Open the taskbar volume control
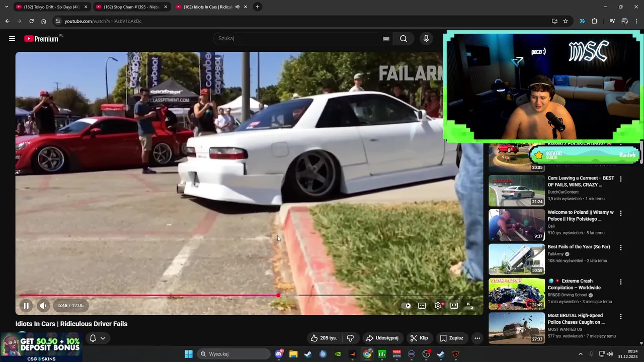 pyautogui.click(x=610, y=354)
